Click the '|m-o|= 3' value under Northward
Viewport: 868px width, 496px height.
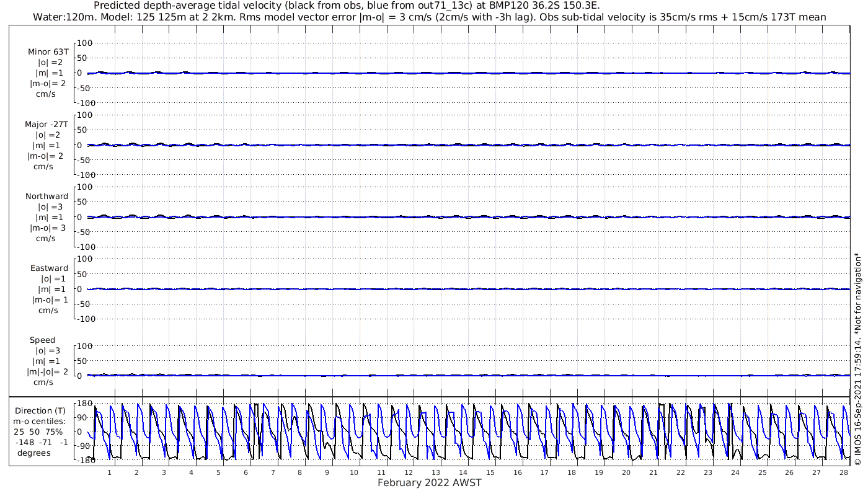pos(48,228)
